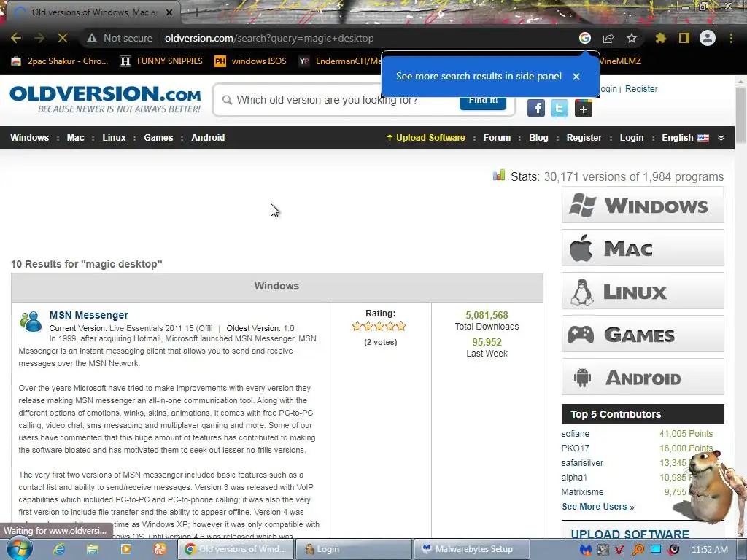Open the 2pac Shakur bookmark
The height and width of the screenshot is (560, 747).
[60, 61]
